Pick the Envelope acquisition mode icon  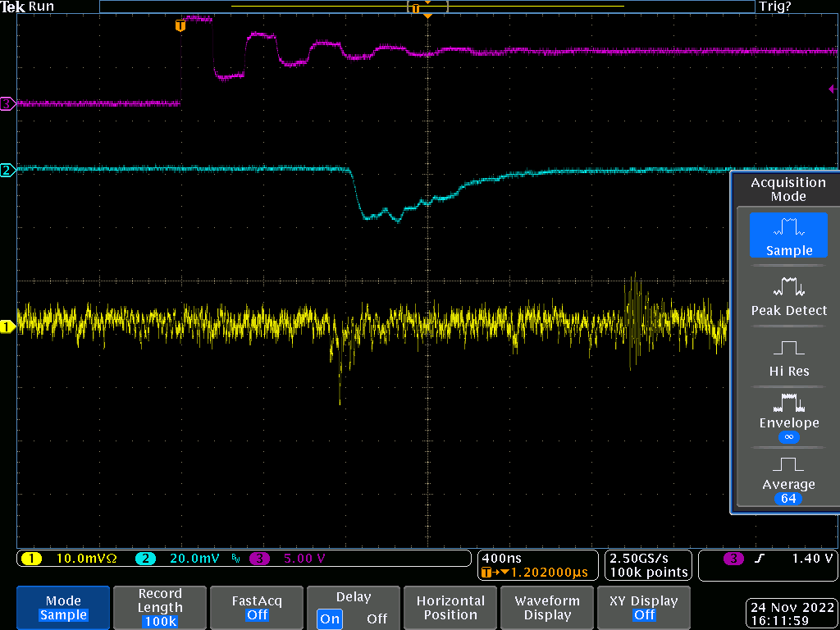(x=788, y=403)
